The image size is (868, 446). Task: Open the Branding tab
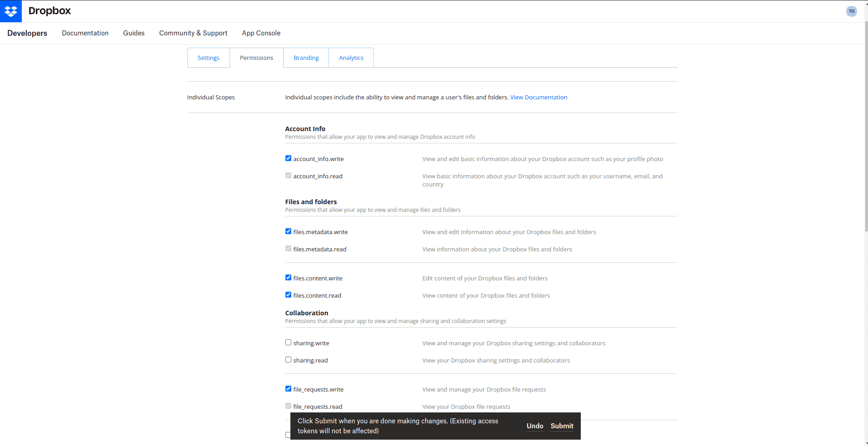[306, 58]
